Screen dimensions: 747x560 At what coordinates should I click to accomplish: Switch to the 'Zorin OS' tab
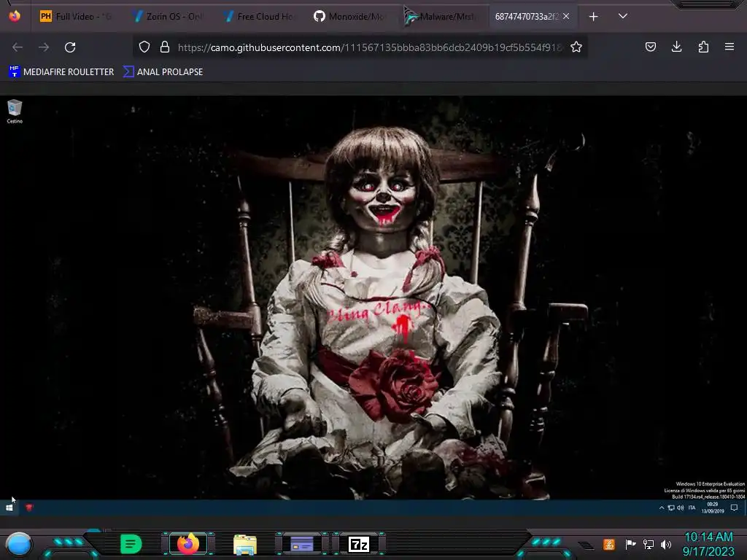tap(169, 17)
